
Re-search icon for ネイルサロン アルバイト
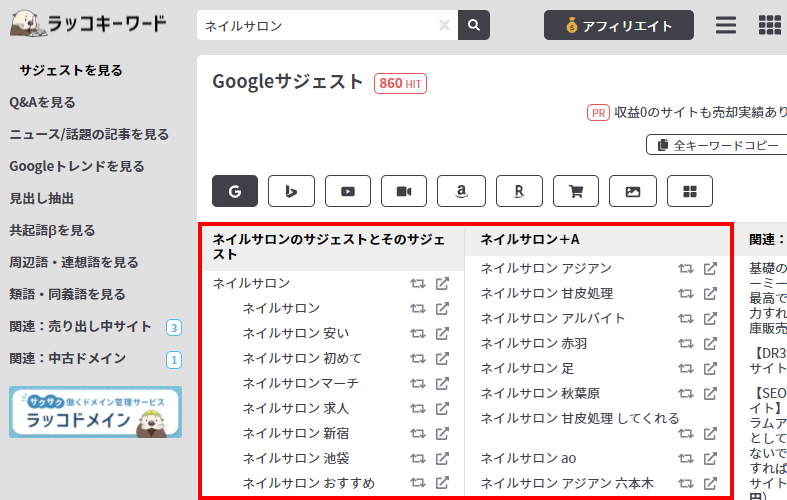click(x=686, y=318)
